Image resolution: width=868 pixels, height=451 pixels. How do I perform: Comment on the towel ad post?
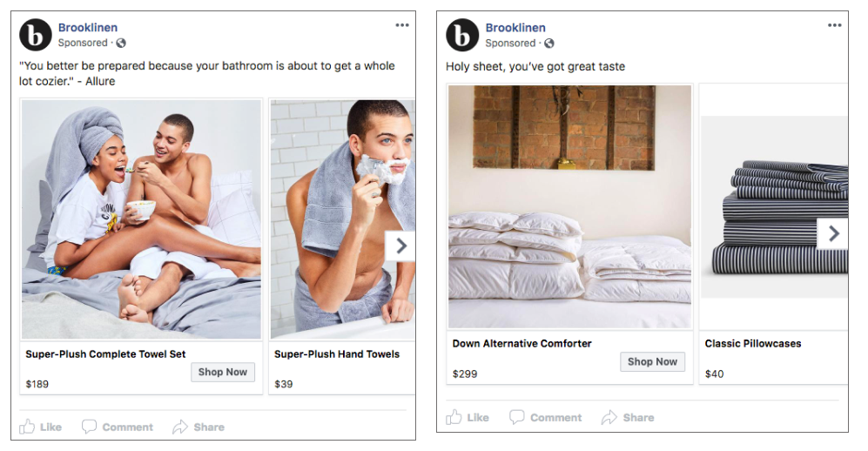(x=118, y=427)
